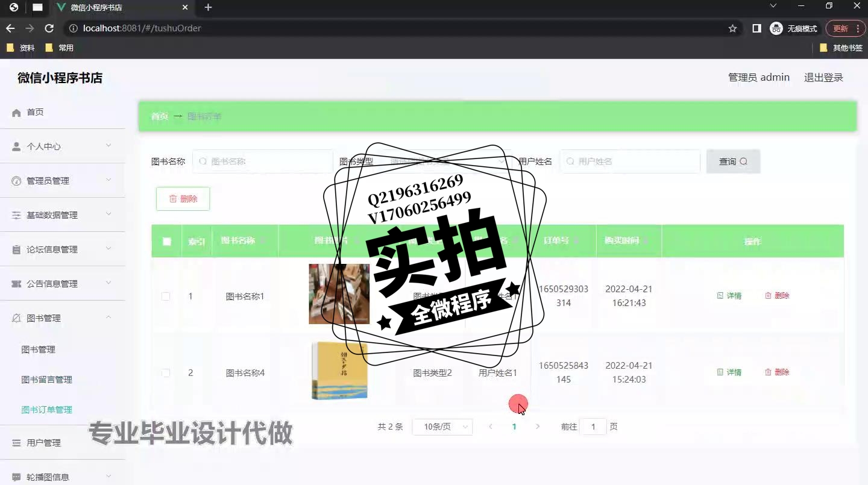
Task: Go back to the previous browser page
Action: [x=10, y=28]
